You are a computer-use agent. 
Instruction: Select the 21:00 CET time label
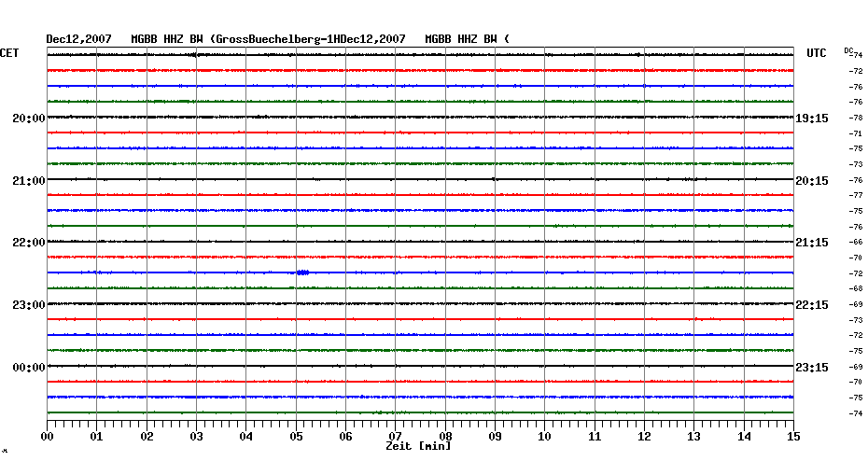pyautogui.click(x=29, y=181)
